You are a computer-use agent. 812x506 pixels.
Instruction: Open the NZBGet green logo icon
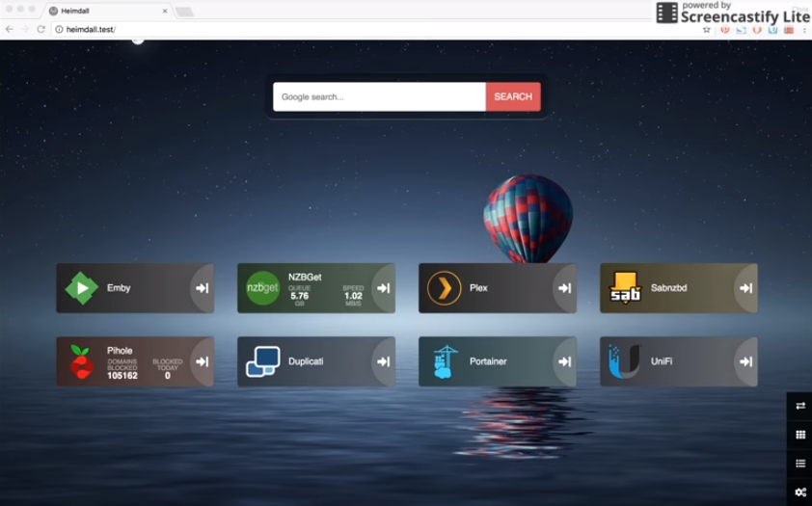262,288
